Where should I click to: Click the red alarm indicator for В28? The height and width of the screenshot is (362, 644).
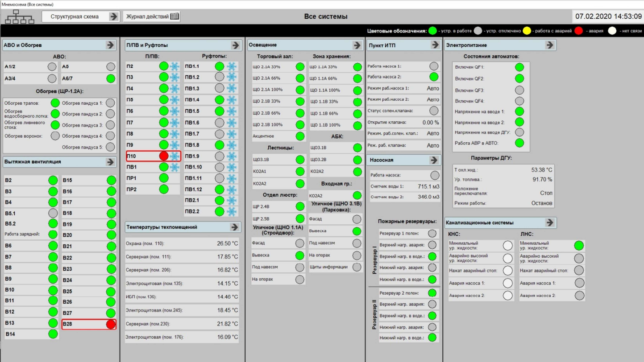[x=111, y=324]
